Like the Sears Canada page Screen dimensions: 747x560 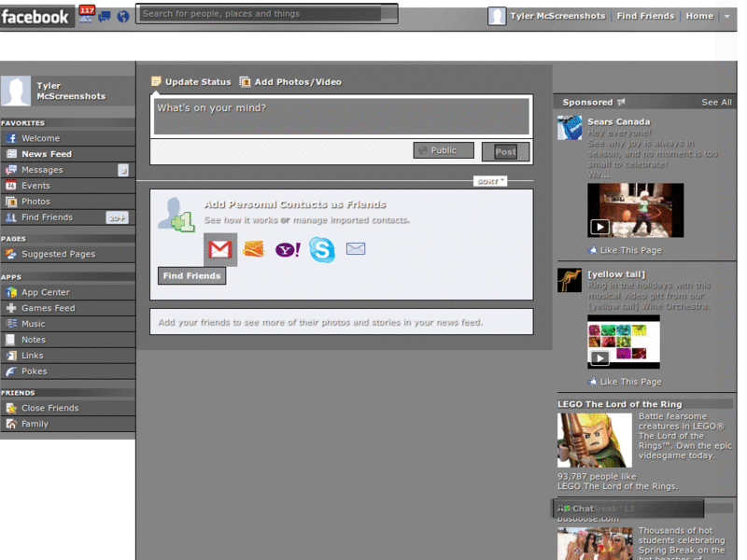(625, 250)
